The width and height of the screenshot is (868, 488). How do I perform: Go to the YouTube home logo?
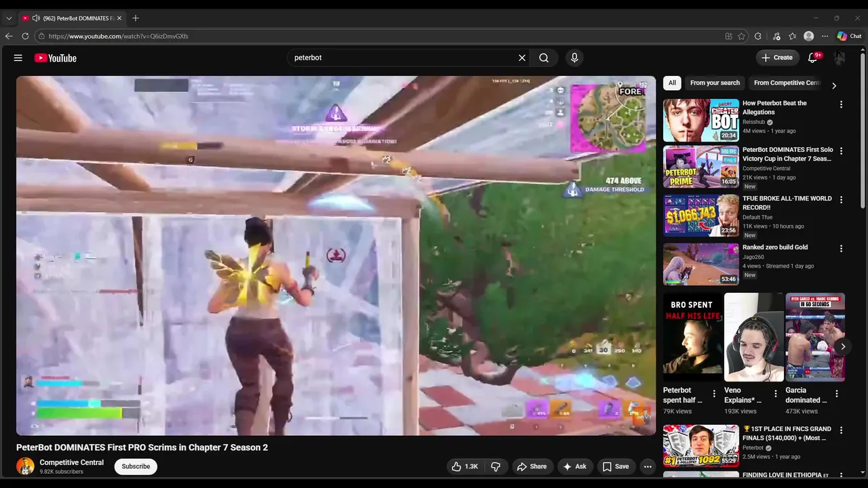pos(56,58)
